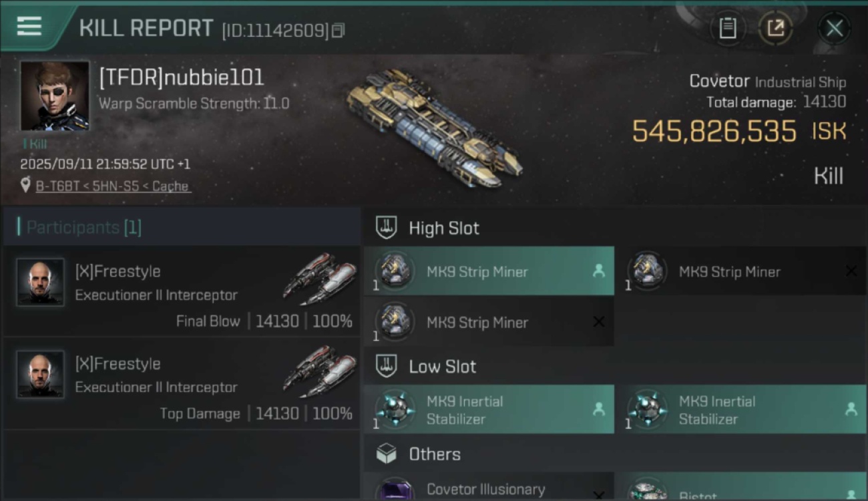Image resolution: width=868 pixels, height=501 pixels.
Task: Open the B-T6BT location link
Action: 114,186
